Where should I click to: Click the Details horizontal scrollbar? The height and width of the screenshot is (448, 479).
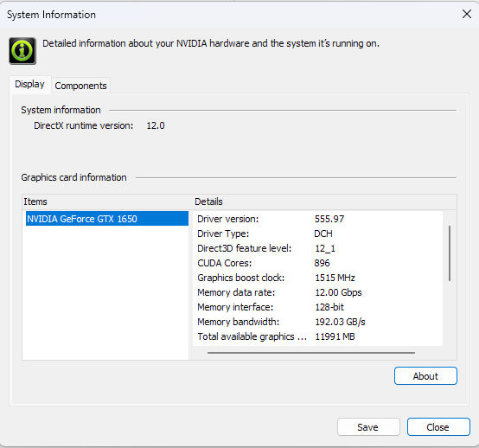point(311,353)
